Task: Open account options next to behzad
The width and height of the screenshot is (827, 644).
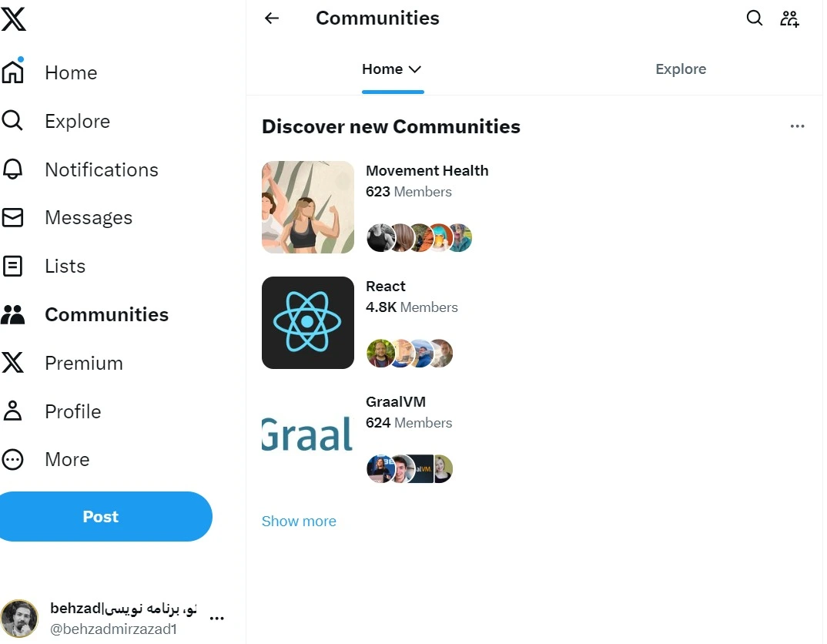Action: click(x=217, y=616)
